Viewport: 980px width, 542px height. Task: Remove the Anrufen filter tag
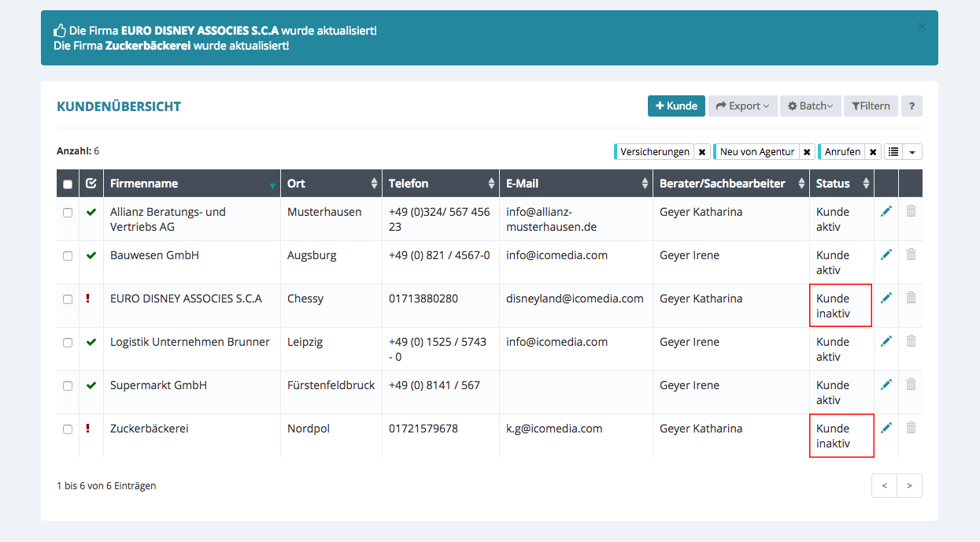tap(873, 152)
